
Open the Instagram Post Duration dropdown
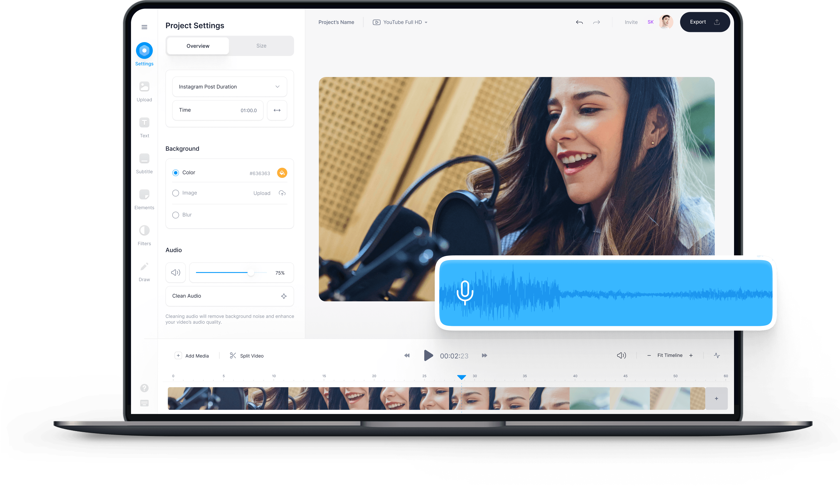229,87
